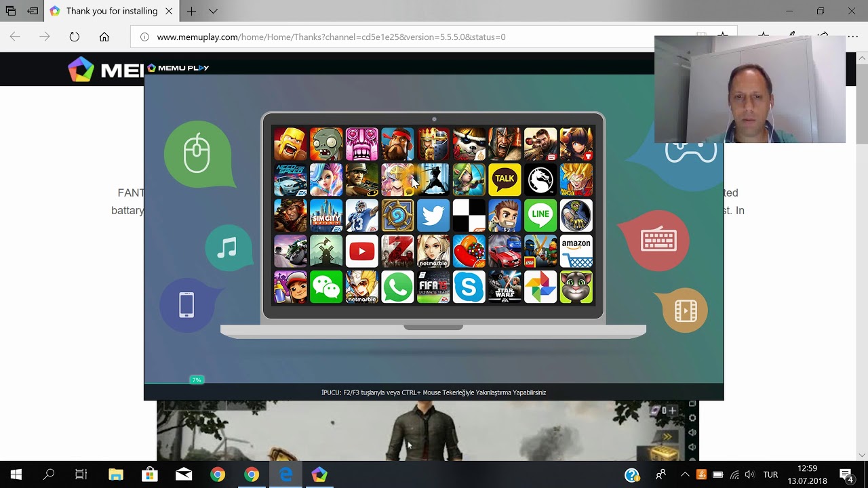This screenshot has height=488, width=868.
Task: Click the WhatsApp app icon on splash
Action: coord(397,287)
